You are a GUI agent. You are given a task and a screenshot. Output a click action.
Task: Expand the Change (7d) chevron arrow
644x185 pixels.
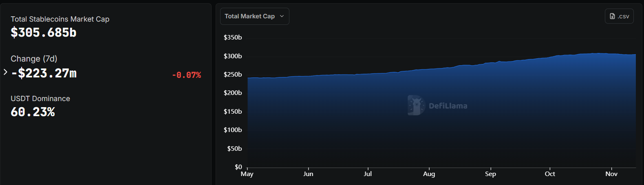(x=5, y=72)
